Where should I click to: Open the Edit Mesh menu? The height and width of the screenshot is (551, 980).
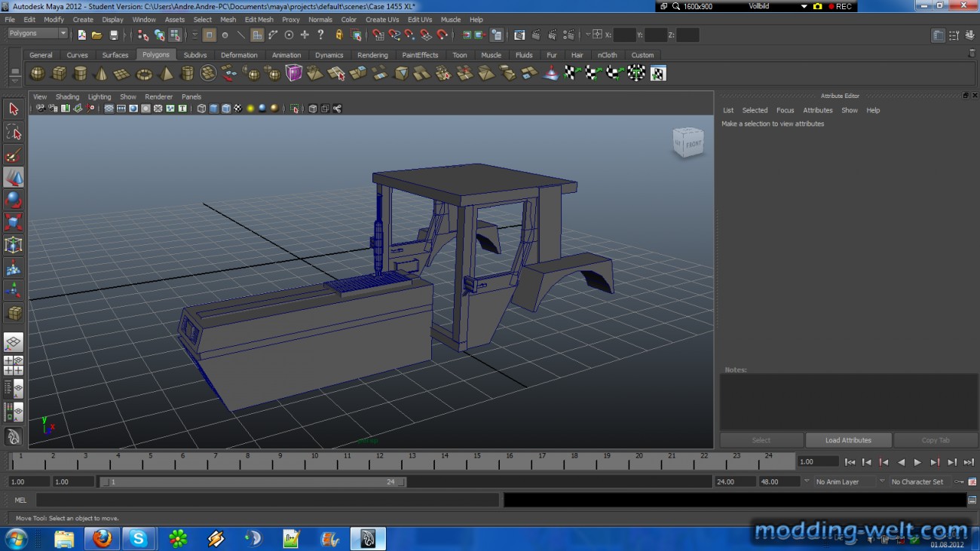259,20
